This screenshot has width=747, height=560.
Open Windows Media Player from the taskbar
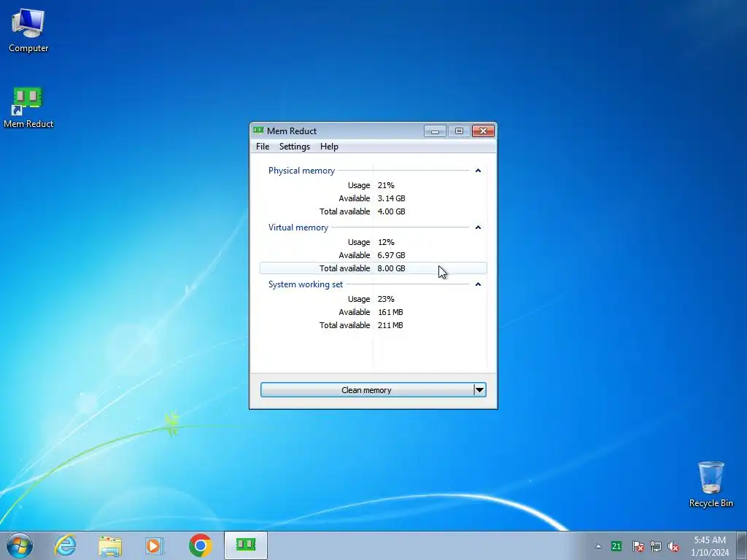(x=155, y=545)
